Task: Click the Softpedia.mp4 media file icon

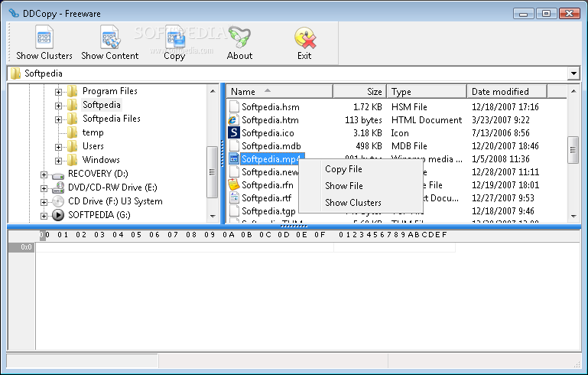Action: coord(234,158)
